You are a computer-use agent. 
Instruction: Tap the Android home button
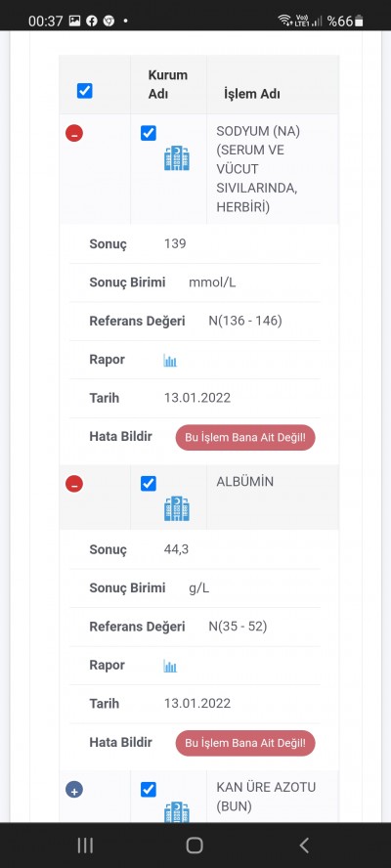coord(195,845)
